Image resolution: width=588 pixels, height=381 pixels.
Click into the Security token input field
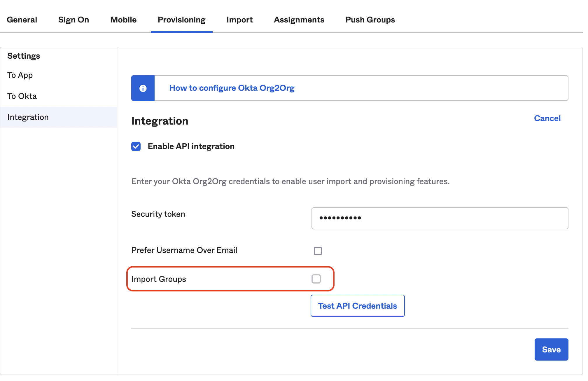(439, 218)
